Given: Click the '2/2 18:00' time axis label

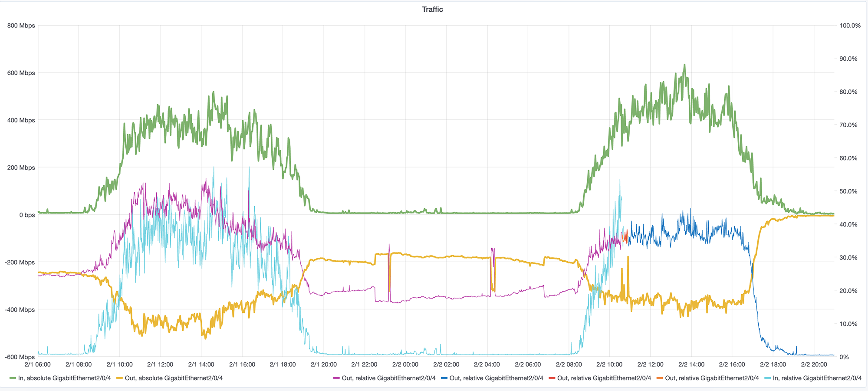Looking at the screenshot, I should click(x=773, y=365).
